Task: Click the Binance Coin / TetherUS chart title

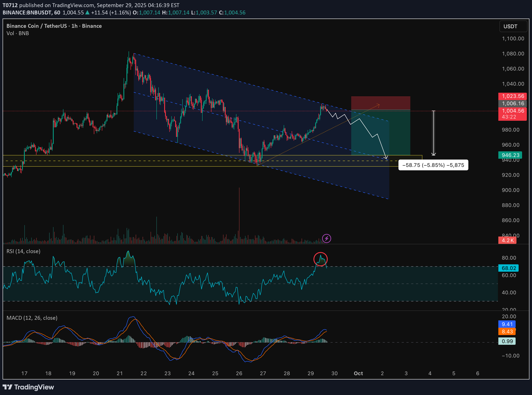Action: click(x=54, y=26)
